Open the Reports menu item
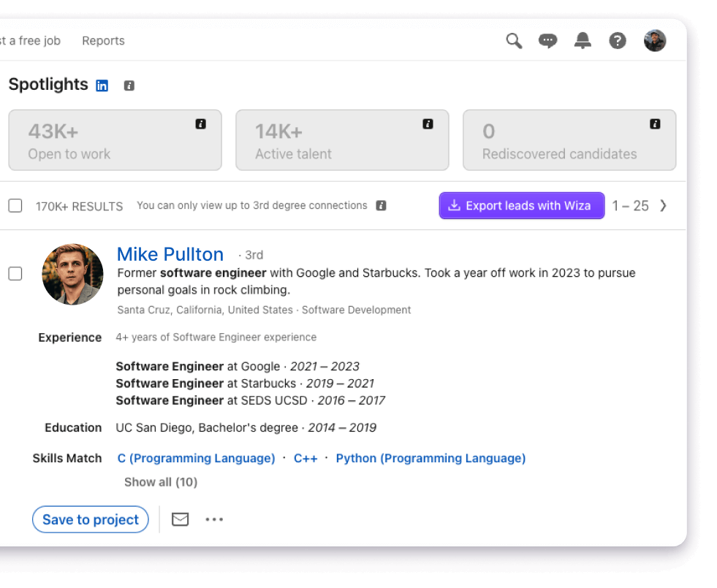Viewport: 717px width, 588px height. (103, 41)
